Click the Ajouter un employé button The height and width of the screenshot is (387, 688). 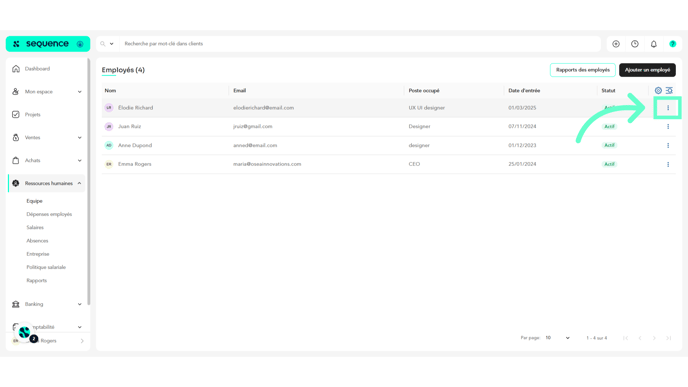pyautogui.click(x=647, y=70)
